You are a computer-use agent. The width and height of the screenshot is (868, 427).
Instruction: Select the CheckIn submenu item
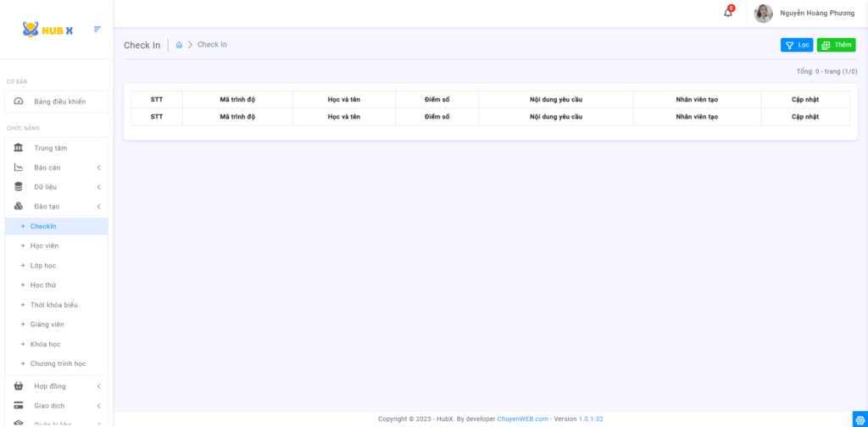pyautogui.click(x=57, y=226)
